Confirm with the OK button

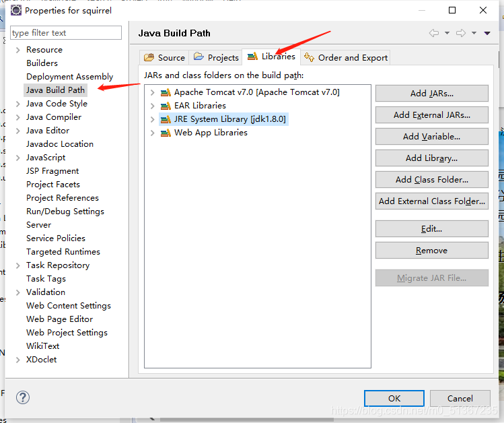click(x=394, y=398)
